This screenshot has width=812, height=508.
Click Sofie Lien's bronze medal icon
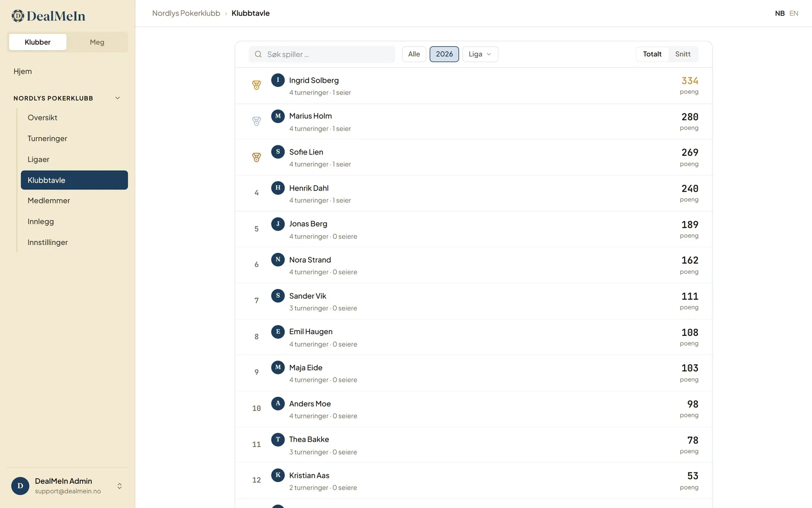pos(256,157)
